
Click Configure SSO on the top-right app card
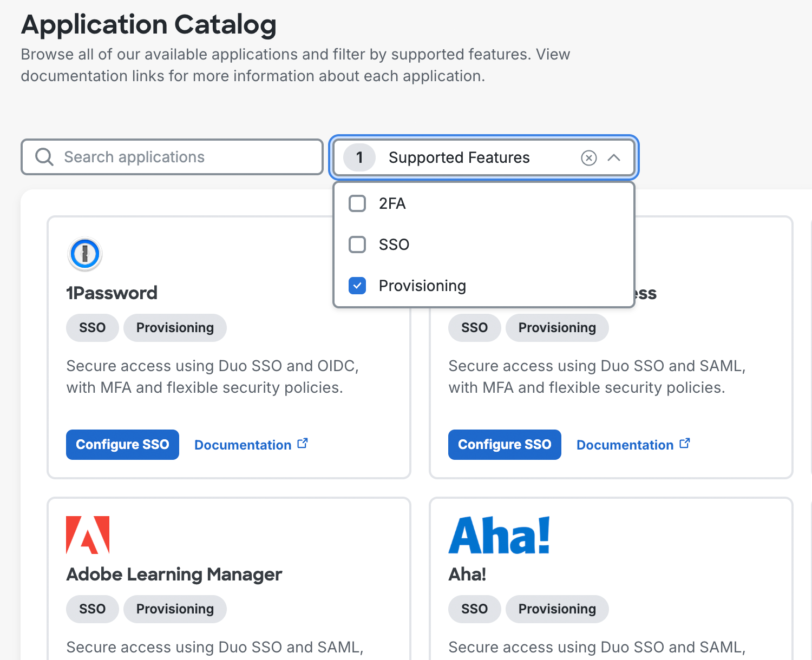tap(504, 444)
